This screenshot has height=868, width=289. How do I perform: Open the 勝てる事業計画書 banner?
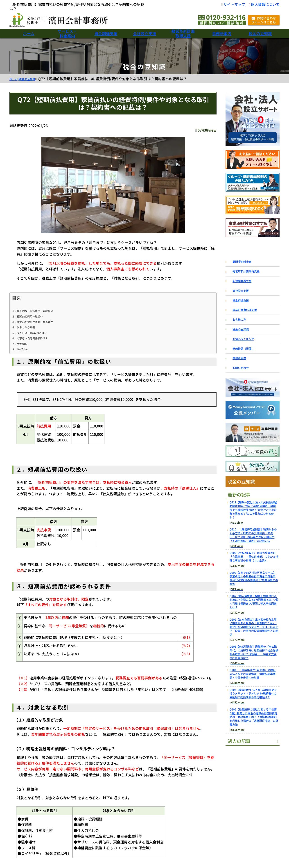(252, 432)
